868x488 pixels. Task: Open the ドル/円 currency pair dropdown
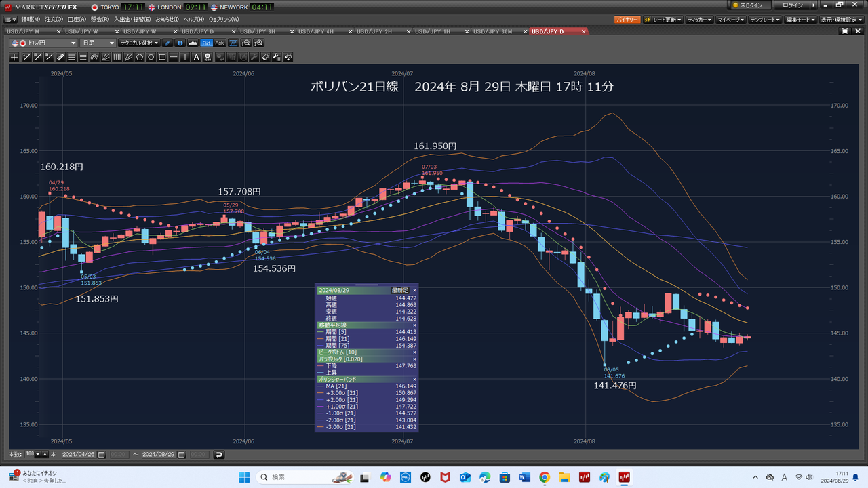click(x=44, y=43)
